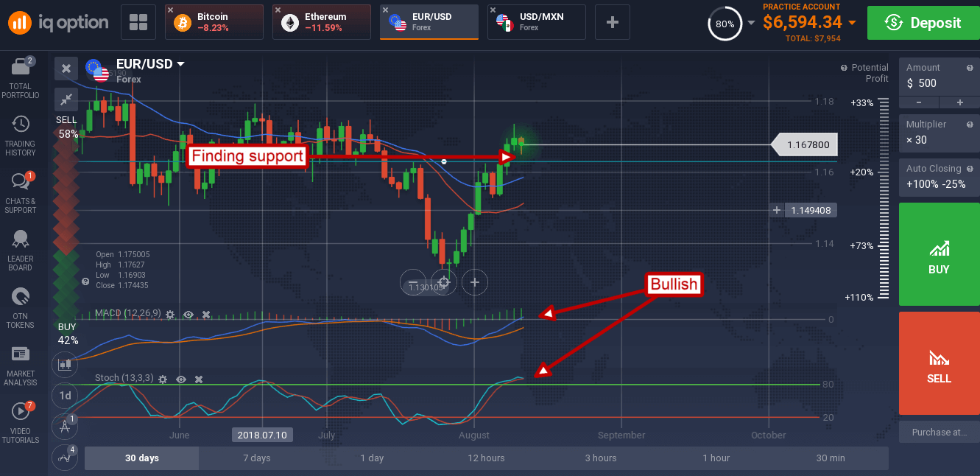Collapse chart using the shrink arrows icon

coord(66,98)
